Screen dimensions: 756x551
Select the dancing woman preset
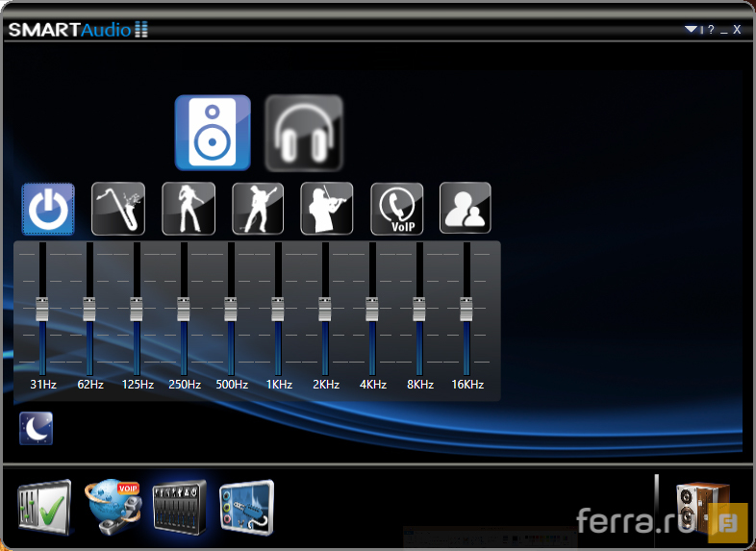189,209
